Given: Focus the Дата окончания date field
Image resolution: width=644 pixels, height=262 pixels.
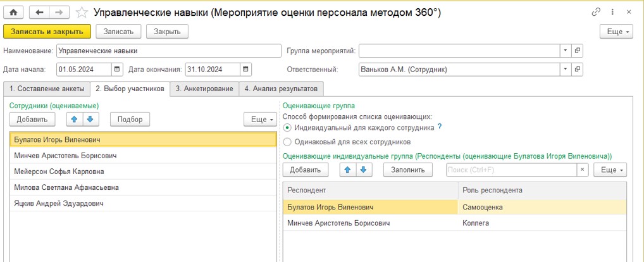Looking at the screenshot, I should [213, 70].
